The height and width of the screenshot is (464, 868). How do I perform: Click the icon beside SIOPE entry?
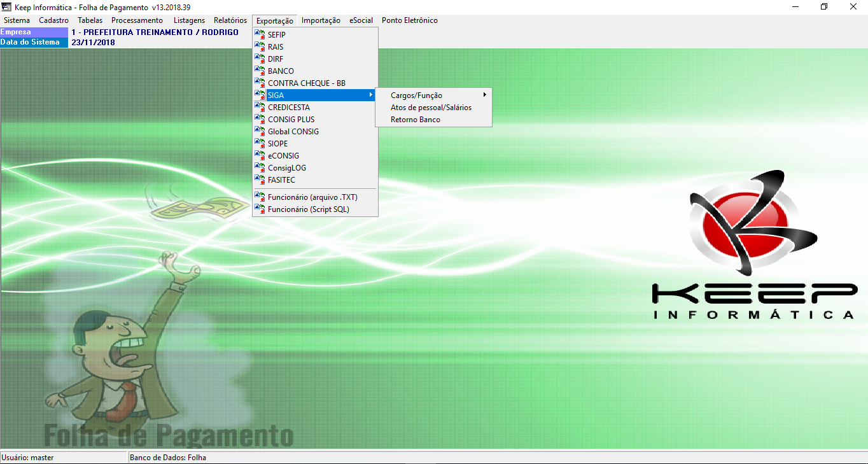[260, 143]
